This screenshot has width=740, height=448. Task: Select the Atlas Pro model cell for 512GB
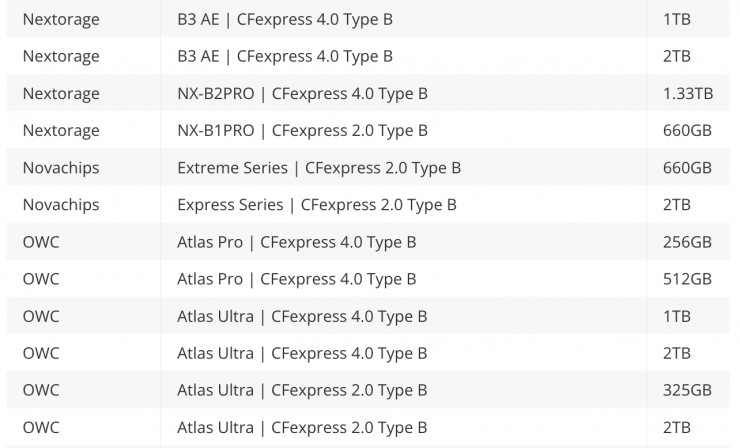296,278
